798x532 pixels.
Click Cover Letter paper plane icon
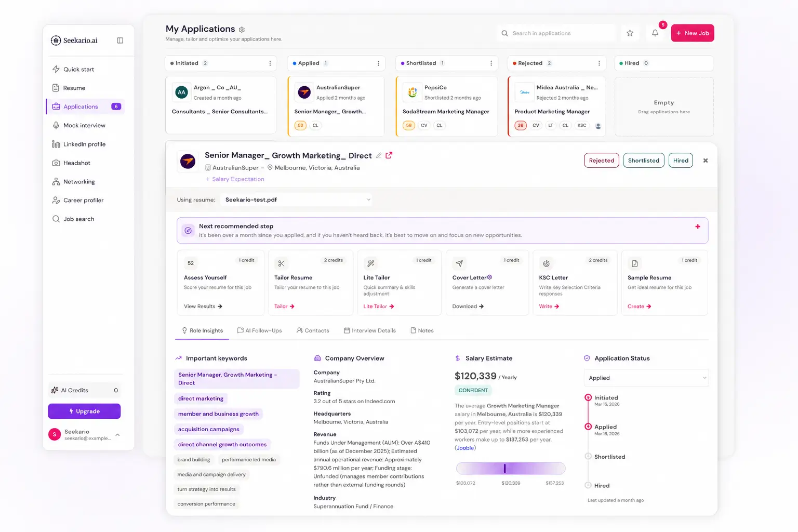[459, 263]
